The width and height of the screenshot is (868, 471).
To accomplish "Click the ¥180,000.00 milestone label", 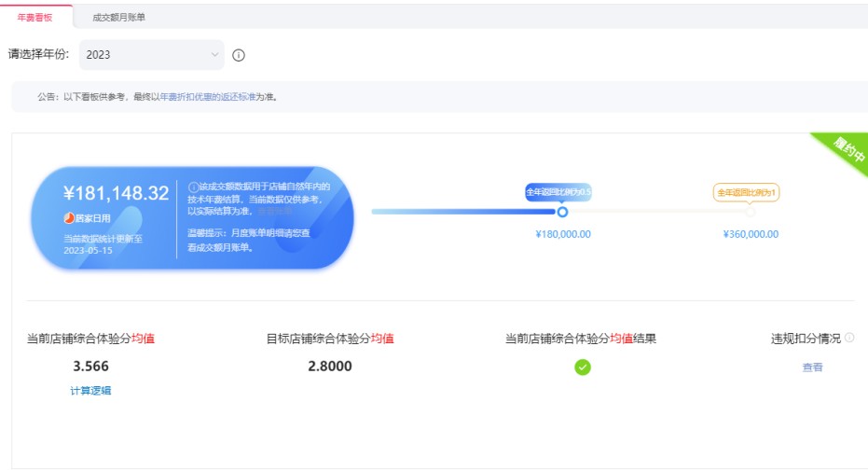I will pyautogui.click(x=563, y=234).
